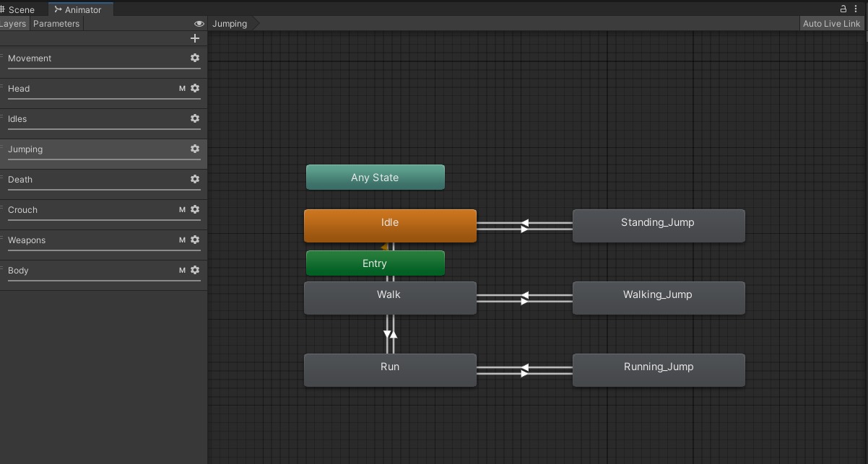This screenshot has height=464, width=868.
Task: Select the Walk state node
Action: pyautogui.click(x=390, y=298)
